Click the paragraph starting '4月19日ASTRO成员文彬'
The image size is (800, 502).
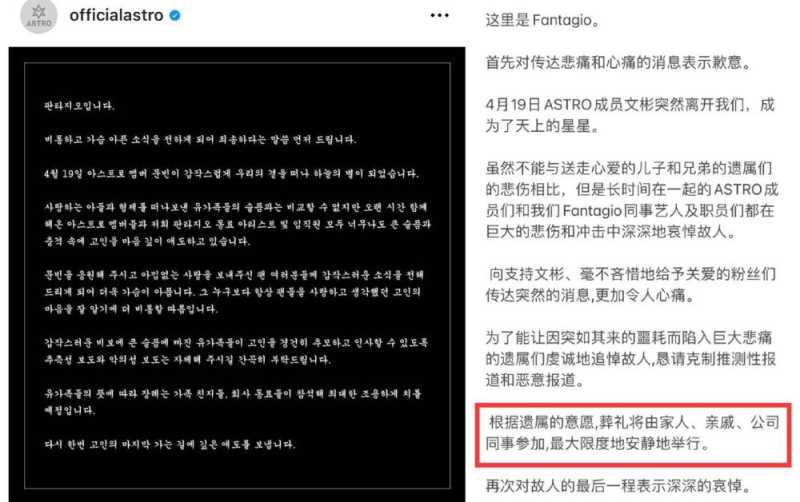click(630, 115)
